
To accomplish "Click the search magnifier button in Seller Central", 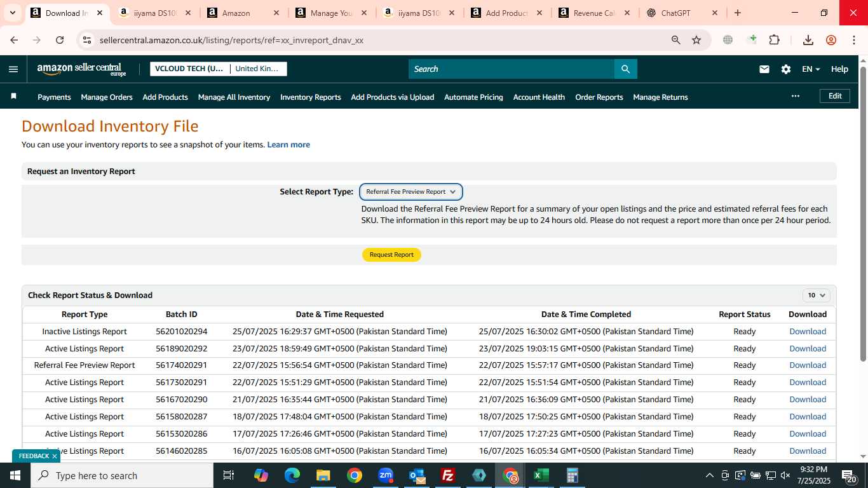I will point(625,69).
